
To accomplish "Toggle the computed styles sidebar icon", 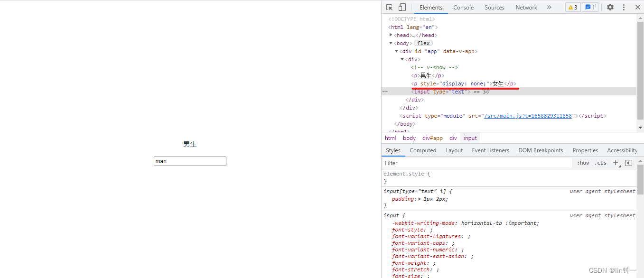I will click(x=628, y=163).
